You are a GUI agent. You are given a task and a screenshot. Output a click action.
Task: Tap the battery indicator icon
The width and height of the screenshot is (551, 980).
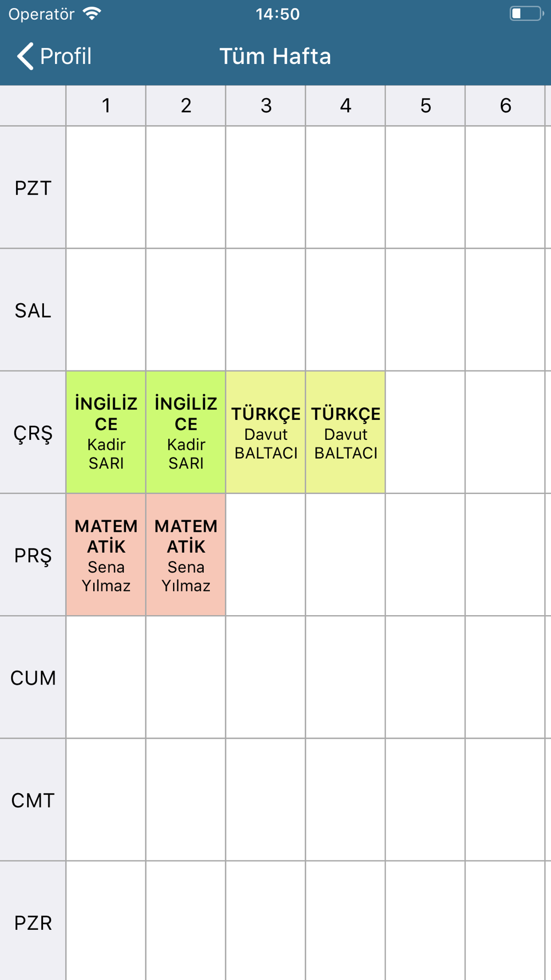[x=526, y=14]
